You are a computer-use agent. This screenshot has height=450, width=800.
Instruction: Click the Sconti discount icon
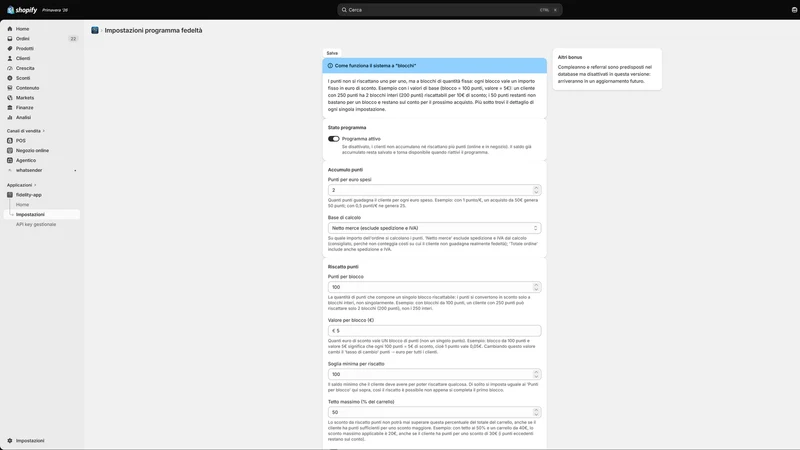pyautogui.click(x=10, y=78)
